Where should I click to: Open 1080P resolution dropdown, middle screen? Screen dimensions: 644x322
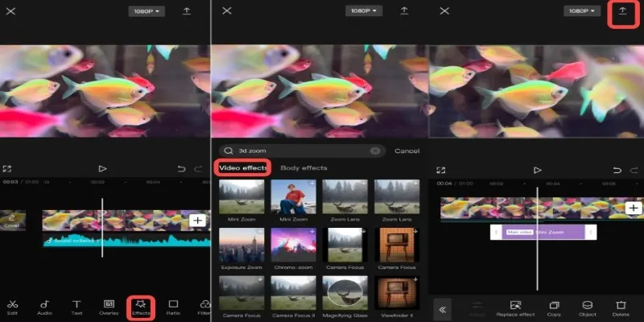click(x=364, y=11)
